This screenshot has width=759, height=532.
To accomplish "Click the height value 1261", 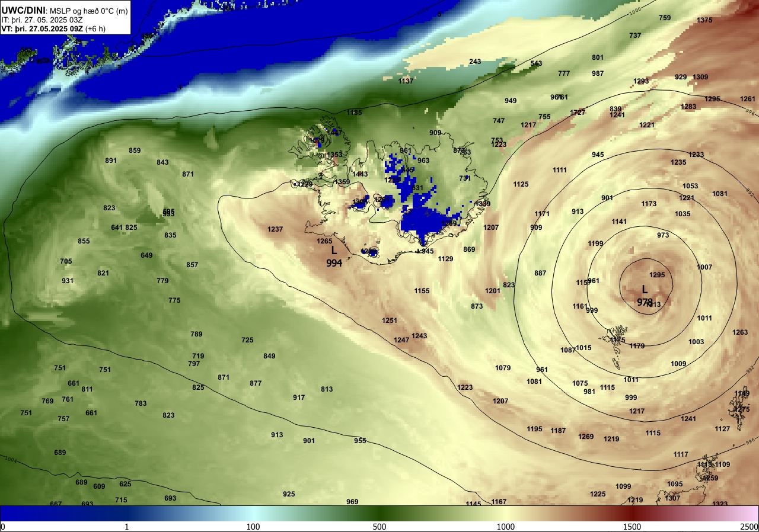I will [x=748, y=99].
